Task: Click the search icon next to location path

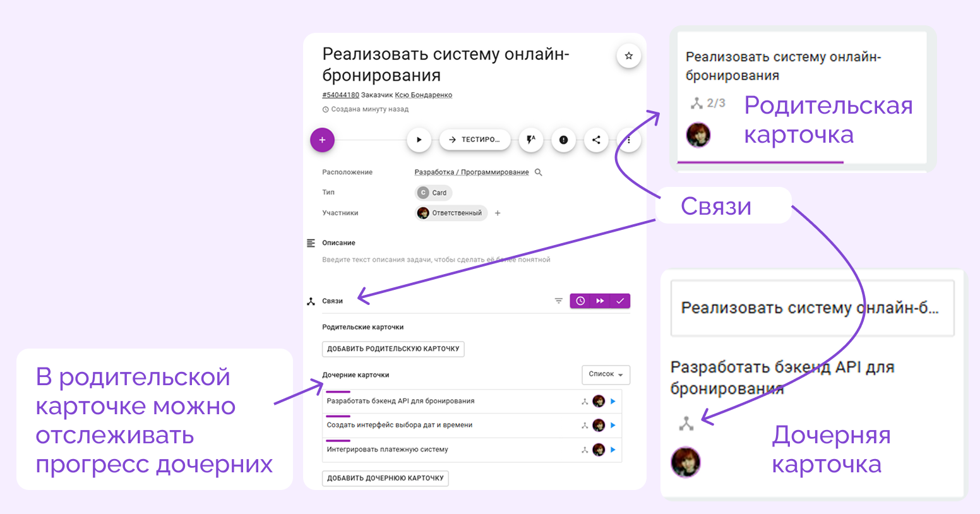Action: 539,172
